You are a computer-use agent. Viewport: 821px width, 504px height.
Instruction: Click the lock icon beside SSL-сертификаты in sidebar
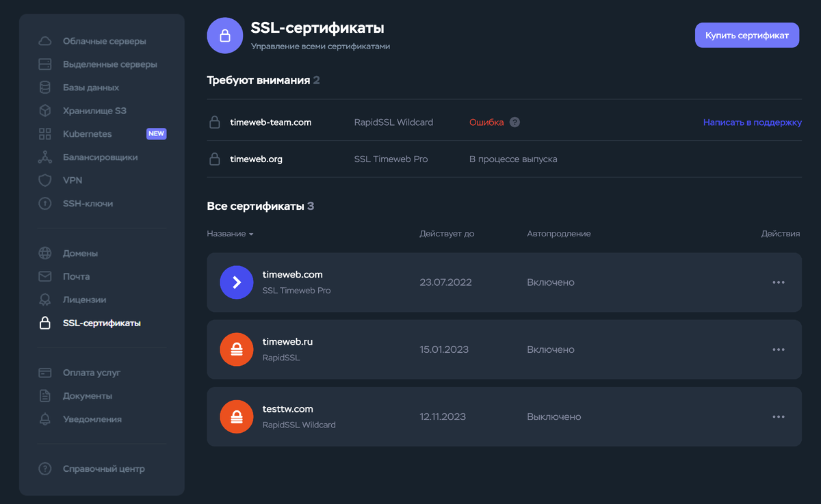pyautogui.click(x=45, y=323)
